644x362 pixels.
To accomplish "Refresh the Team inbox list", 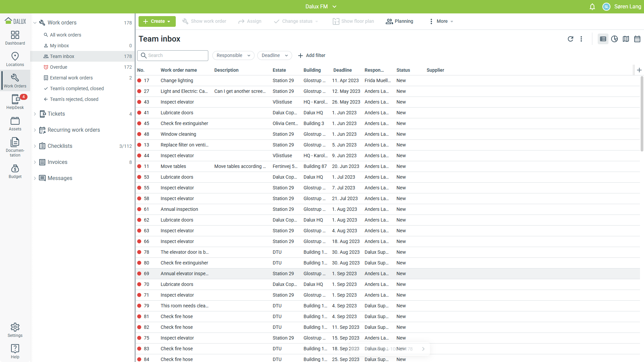I will (570, 39).
